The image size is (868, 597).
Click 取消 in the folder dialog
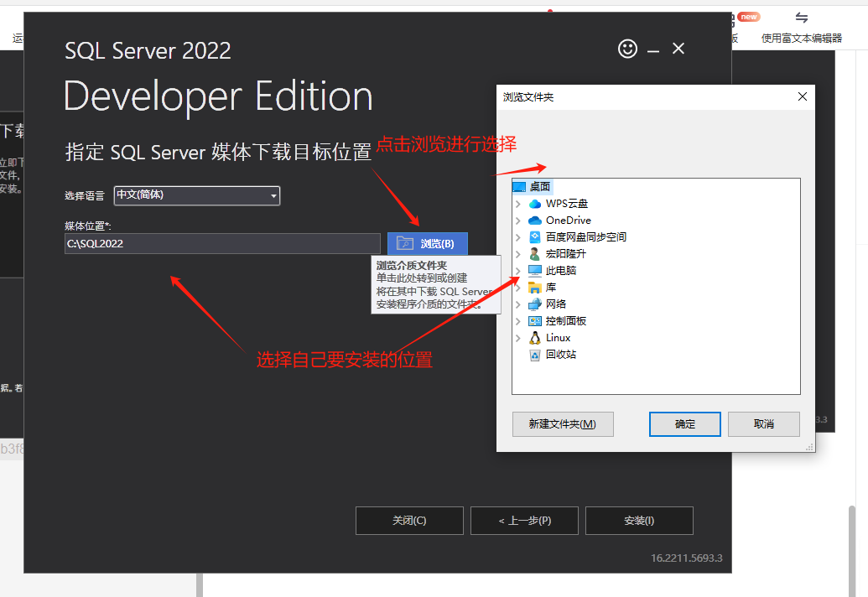pos(764,423)
